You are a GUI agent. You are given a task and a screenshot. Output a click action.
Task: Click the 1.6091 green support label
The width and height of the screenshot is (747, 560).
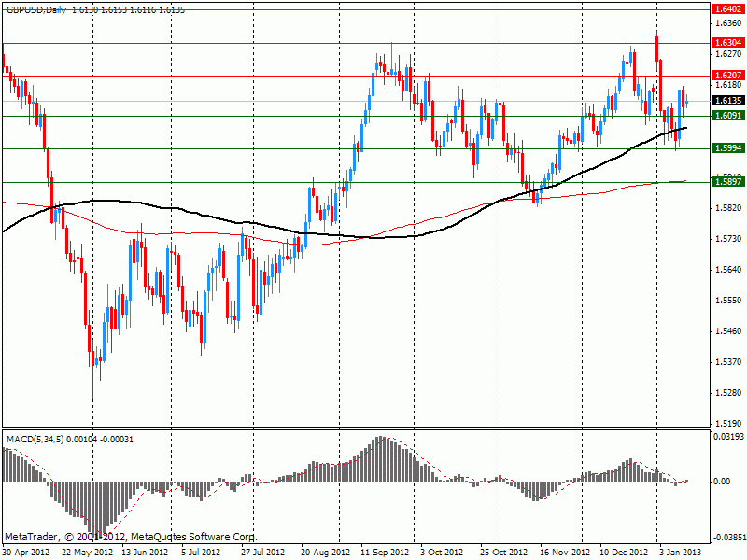[x=727, y=116]
